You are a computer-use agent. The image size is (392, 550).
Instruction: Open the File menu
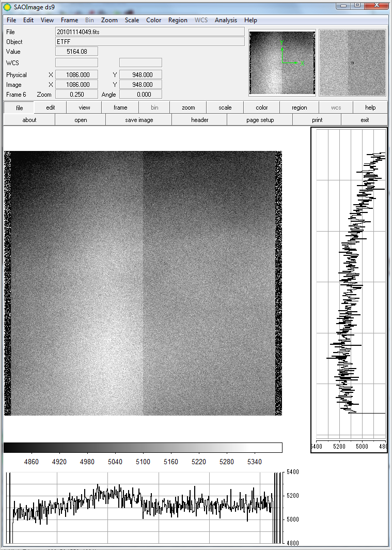click(11, 20)
